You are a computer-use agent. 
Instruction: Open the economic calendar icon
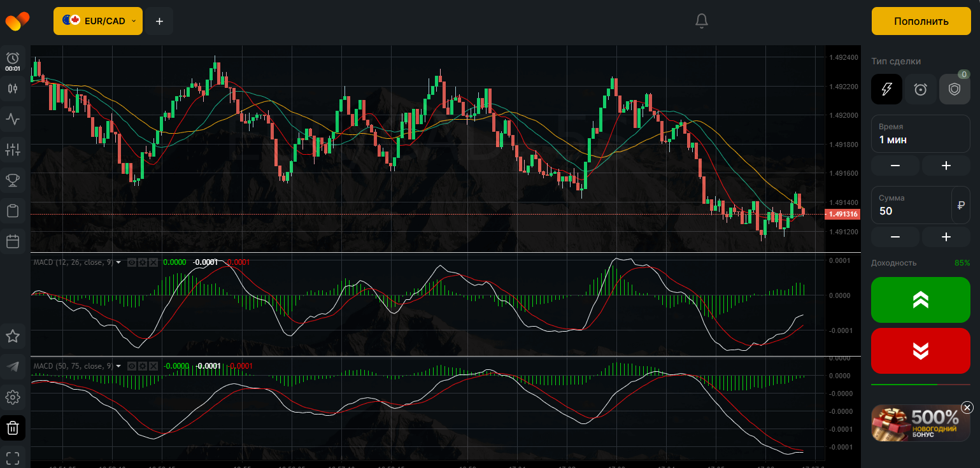[x=13, y=241]
